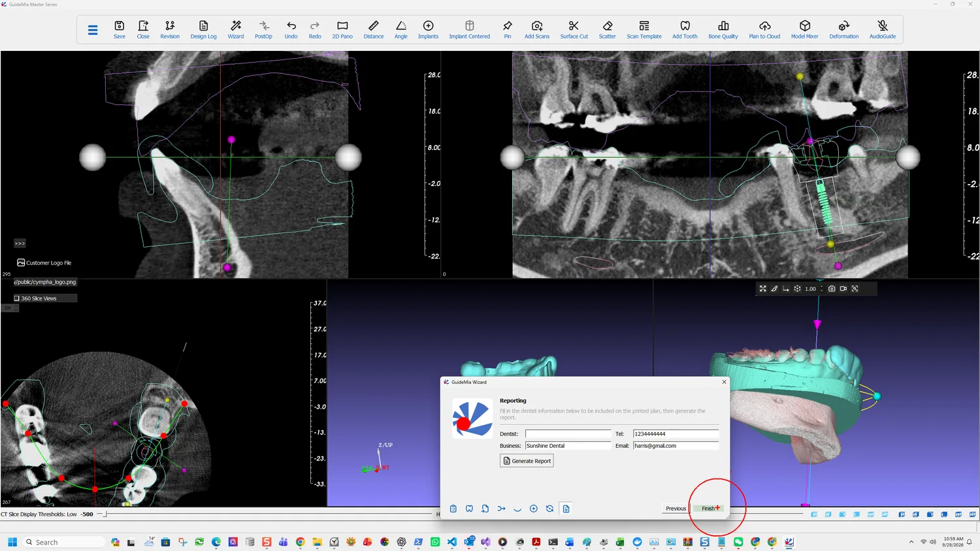Undo the last action
Viewport: 980px width, 551px height.
[x=291, y=29]
